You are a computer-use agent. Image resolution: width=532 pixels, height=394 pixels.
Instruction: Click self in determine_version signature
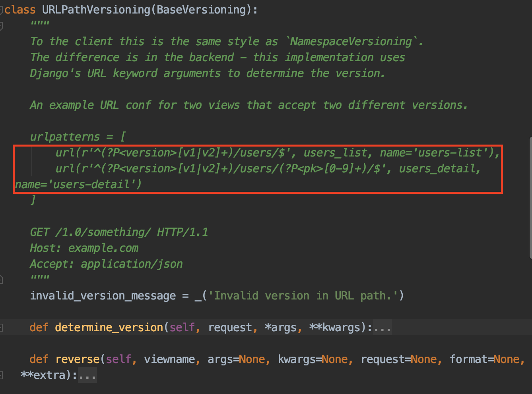pyautogui.click(x=182, y=328)
